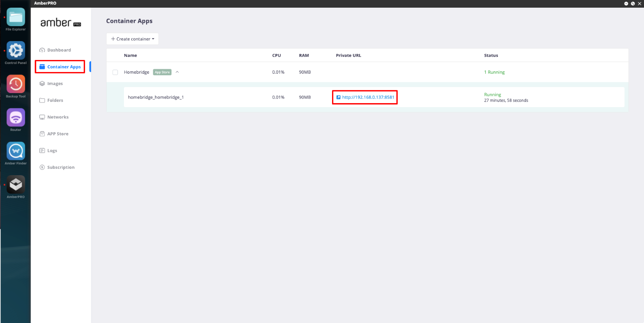Collapse the Homebridge row chevron
The image size is (644, 323).
tap(177, 72)
